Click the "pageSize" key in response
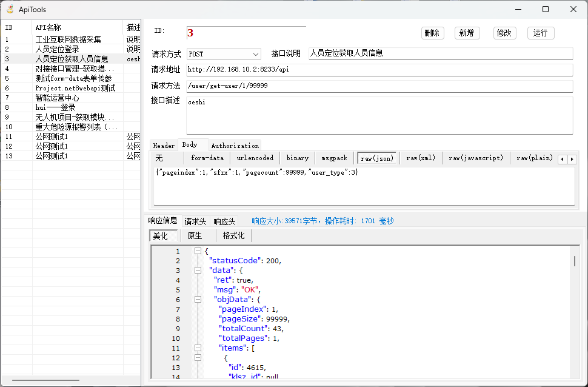Screen dimensions: 588x387 (x=240, y=318)
